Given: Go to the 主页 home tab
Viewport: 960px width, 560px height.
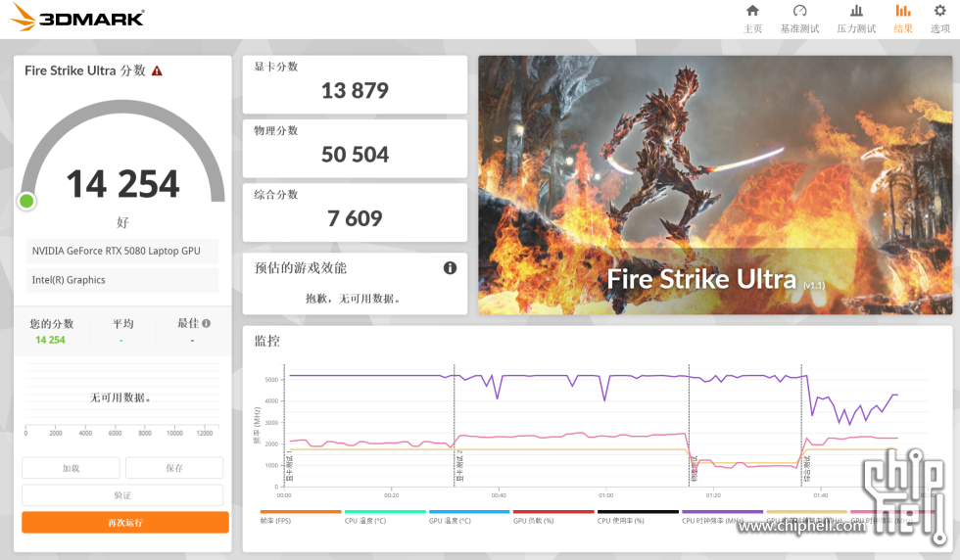Looking at the screenshot, I should (x=752, y=19).
